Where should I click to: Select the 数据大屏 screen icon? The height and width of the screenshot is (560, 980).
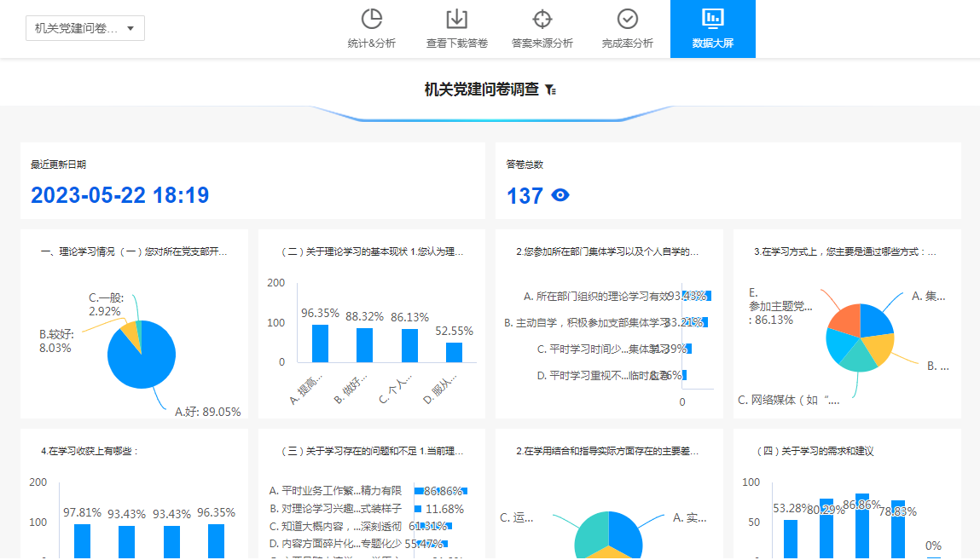pos(712,18)
